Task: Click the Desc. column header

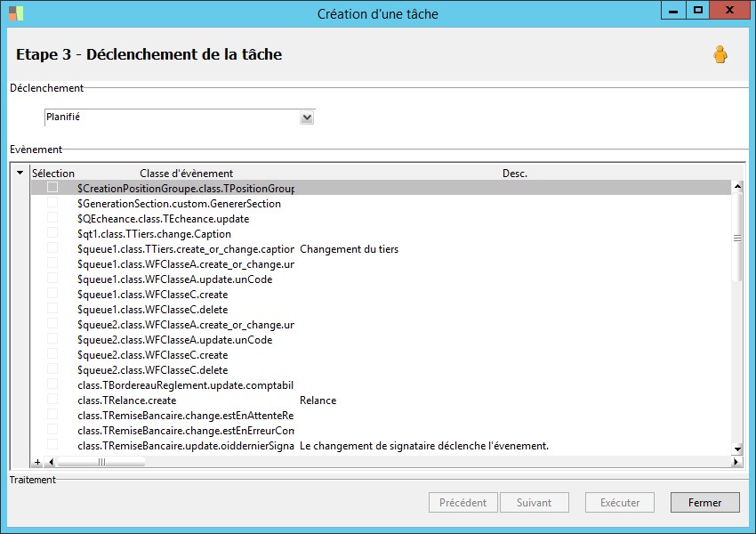Action: [514, 174]
